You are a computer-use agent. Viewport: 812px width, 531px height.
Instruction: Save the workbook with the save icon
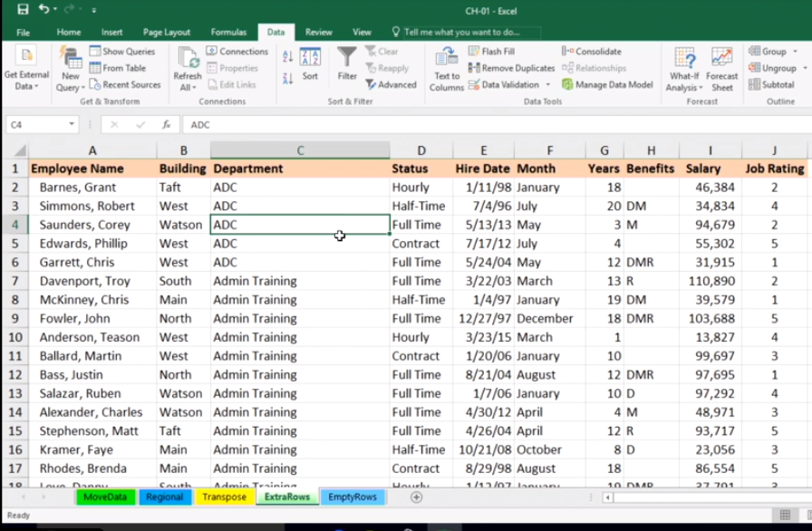tap(23, 9)
